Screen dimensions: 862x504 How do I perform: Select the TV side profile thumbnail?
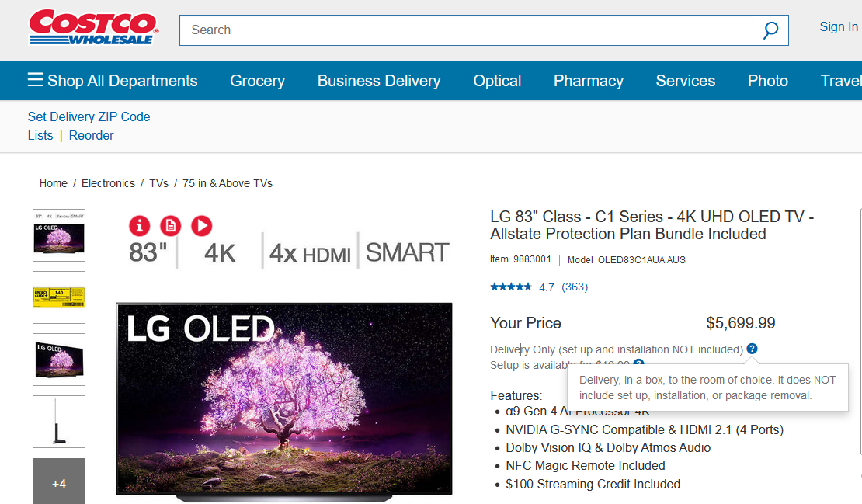click(x=59, y=422)
